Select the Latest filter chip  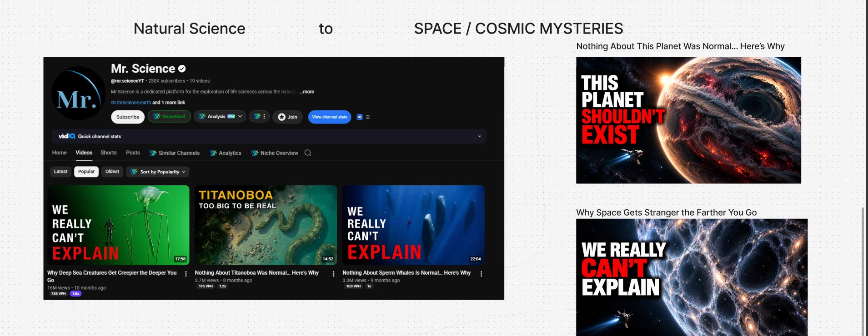60,172
